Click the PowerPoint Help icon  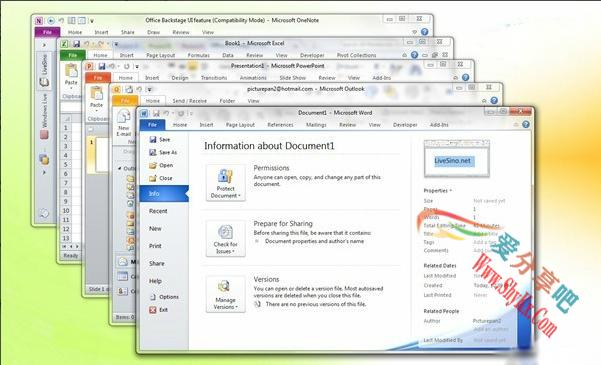click(466, 77)
